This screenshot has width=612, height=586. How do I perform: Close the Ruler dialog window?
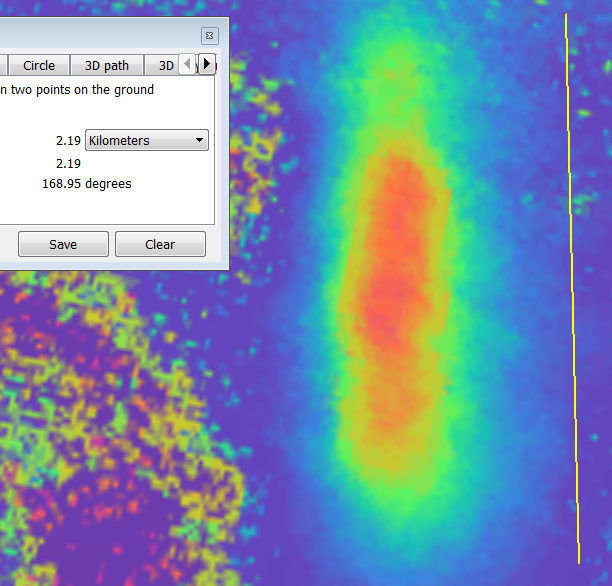210,36
